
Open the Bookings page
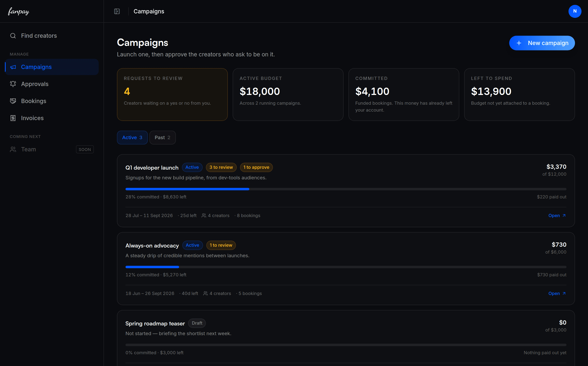[52, 101]
